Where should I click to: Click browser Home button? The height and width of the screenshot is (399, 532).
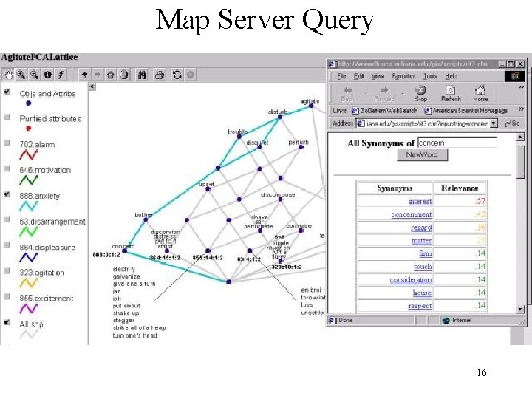[480, 94]
